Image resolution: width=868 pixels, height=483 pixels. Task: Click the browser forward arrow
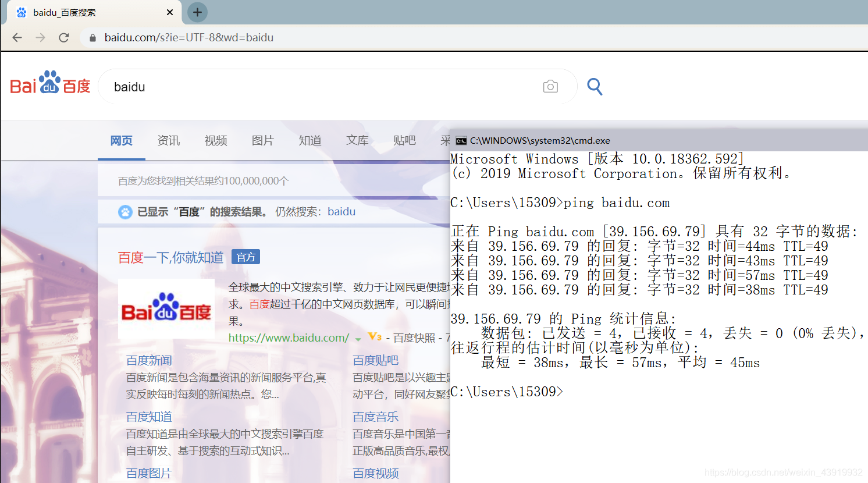pyautogui.click(x=40, y=38)
